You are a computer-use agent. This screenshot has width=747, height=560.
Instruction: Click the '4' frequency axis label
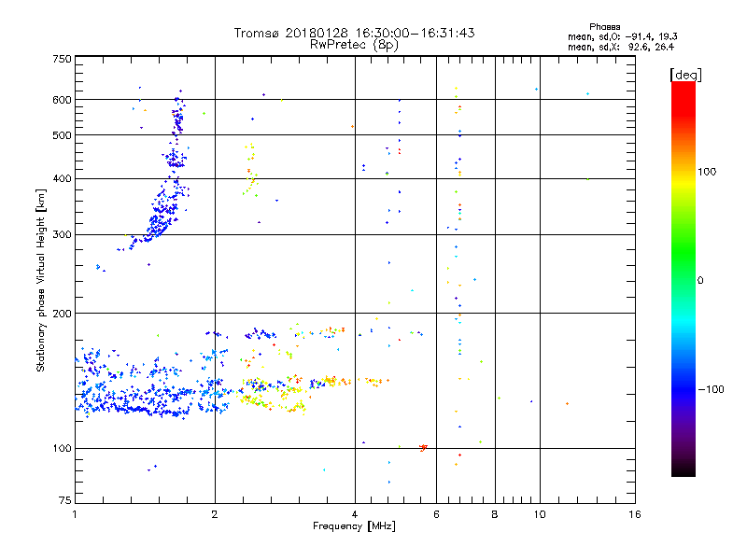(x=355, y=514)
